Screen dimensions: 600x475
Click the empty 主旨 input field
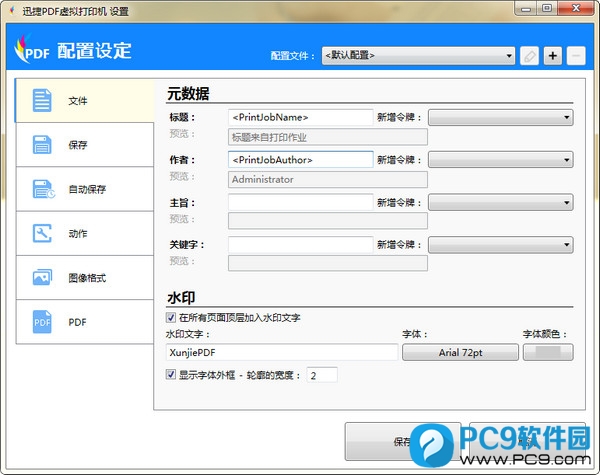click(x=300, y=202)
